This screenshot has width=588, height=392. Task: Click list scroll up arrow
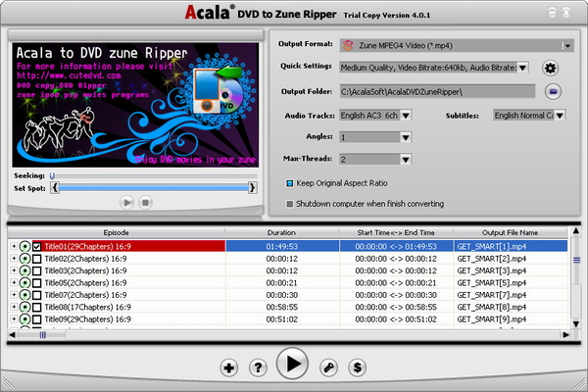[x=576, y=231]
